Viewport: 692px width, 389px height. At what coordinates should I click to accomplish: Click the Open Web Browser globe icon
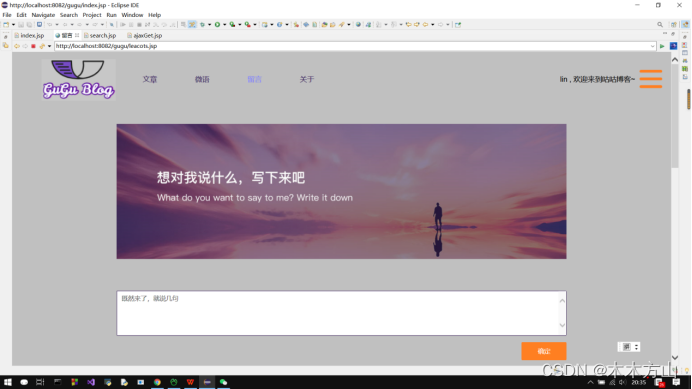(x=358, y=25)
